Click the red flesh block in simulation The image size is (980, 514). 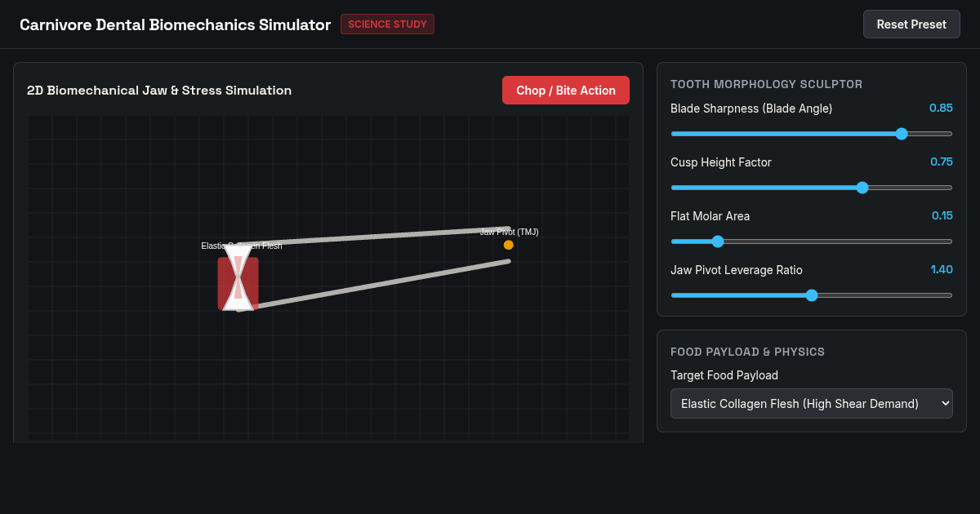238,283
